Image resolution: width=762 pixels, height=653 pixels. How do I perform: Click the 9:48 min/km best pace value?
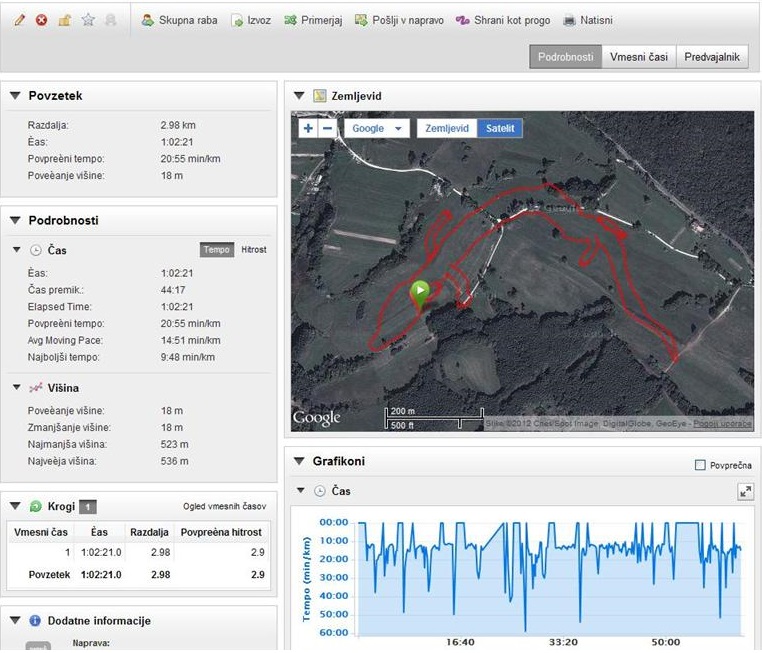[x=188, y=357]
